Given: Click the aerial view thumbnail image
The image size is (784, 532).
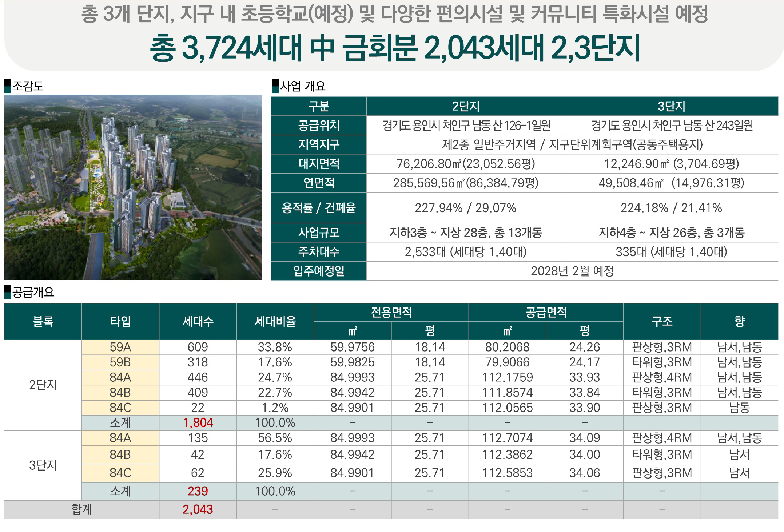Looking at the screenshot, I should click(133, 187).
